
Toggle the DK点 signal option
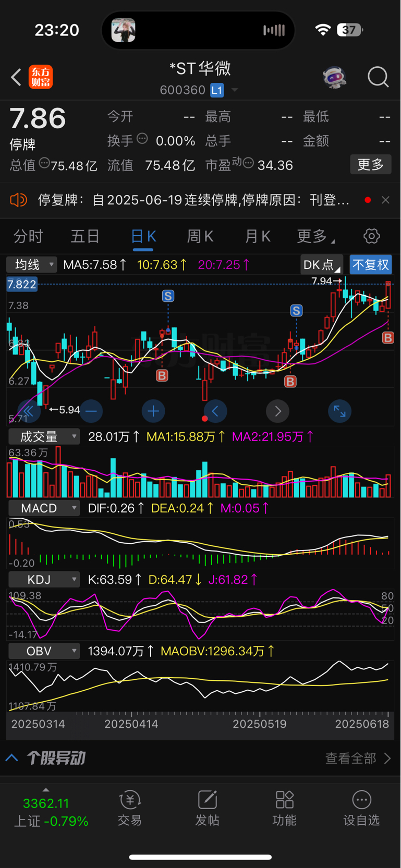click(x=322, y=265)
